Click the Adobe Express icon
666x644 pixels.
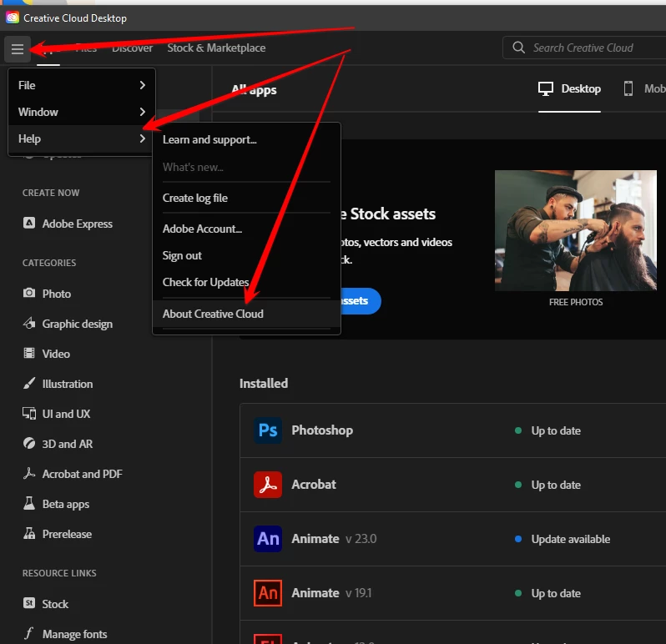click(29, 223)
